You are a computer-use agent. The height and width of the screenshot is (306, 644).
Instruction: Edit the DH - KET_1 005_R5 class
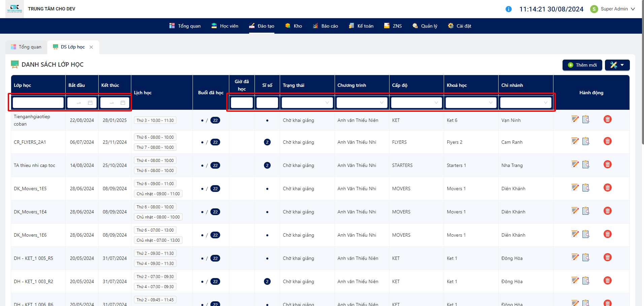pos(575,257)
